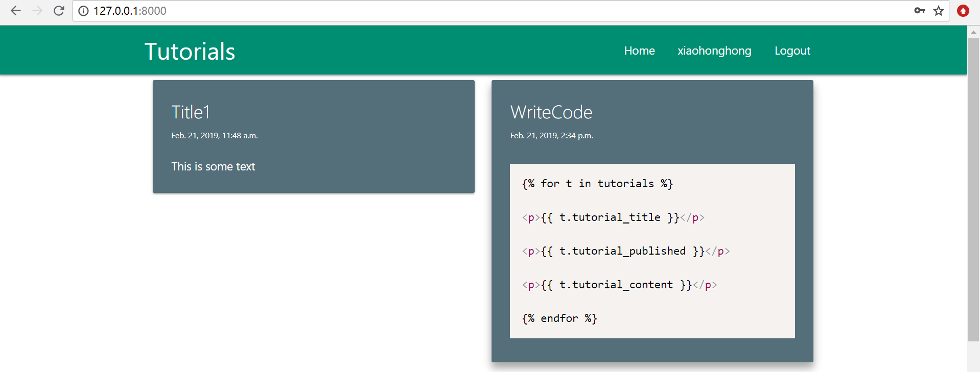Click the browser forward arrow

tap(37, 11)
